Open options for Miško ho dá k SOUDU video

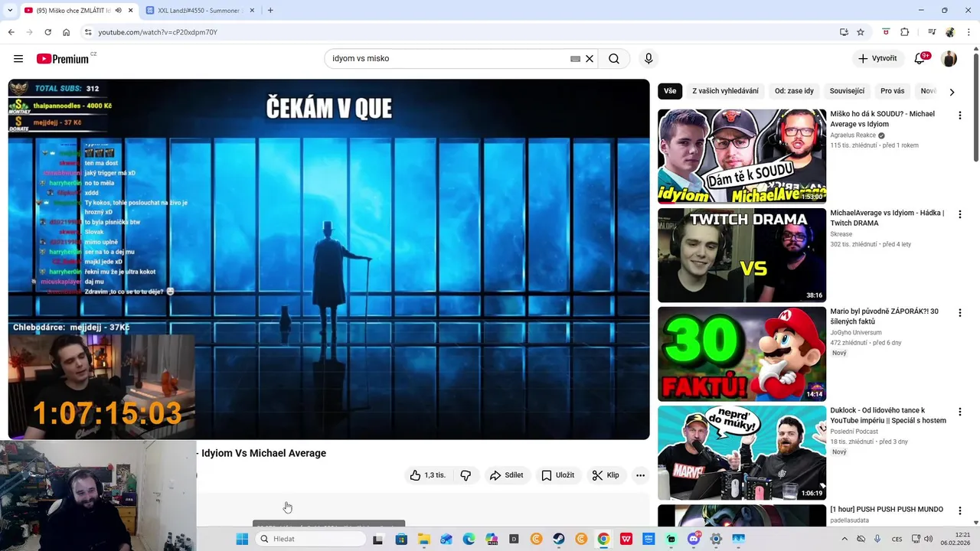(x=960, y=116)
